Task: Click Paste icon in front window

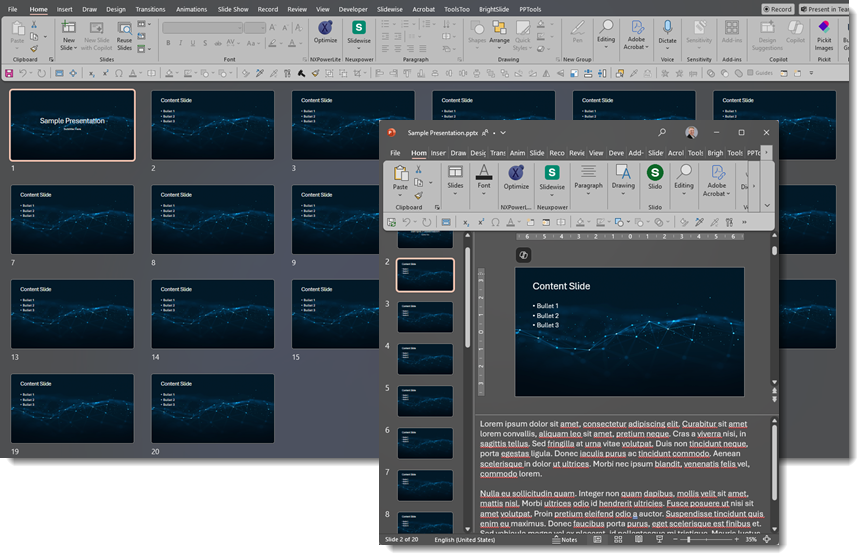Action: 400,174
